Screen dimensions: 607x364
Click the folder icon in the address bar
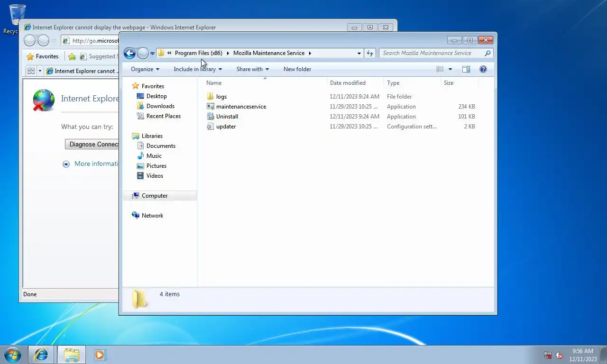point(161,53)
